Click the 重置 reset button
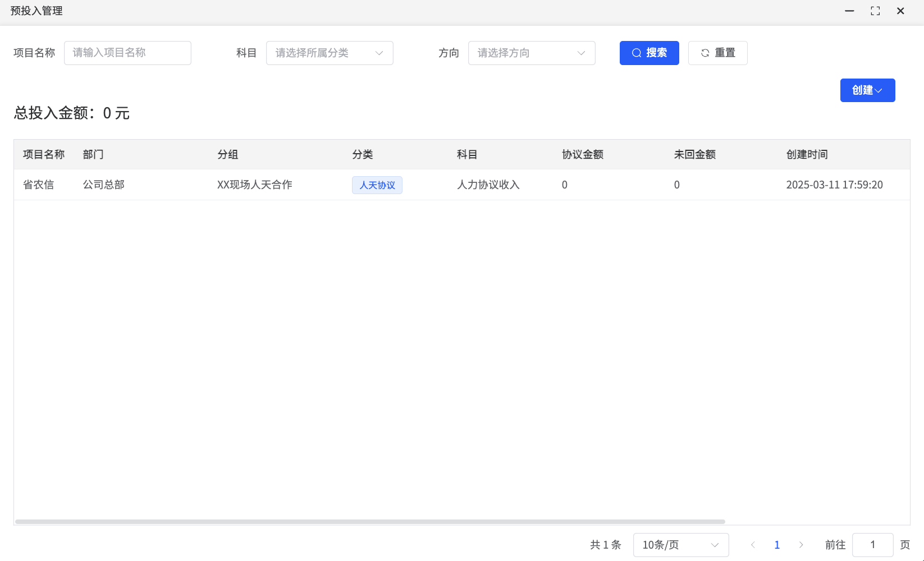Viewport: 924px width, 561px height. coord(717,53)
